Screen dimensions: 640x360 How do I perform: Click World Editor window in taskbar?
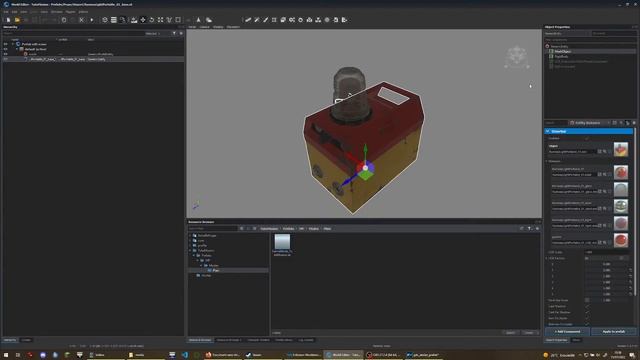343,355
